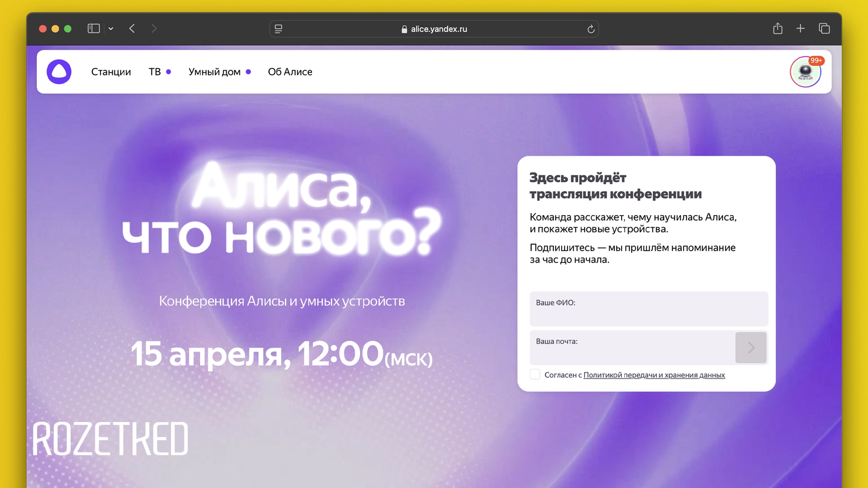Viewport: 868px width, 488px height.
Task: Open the Об Алисе menu item
Action: coord(290,72)
